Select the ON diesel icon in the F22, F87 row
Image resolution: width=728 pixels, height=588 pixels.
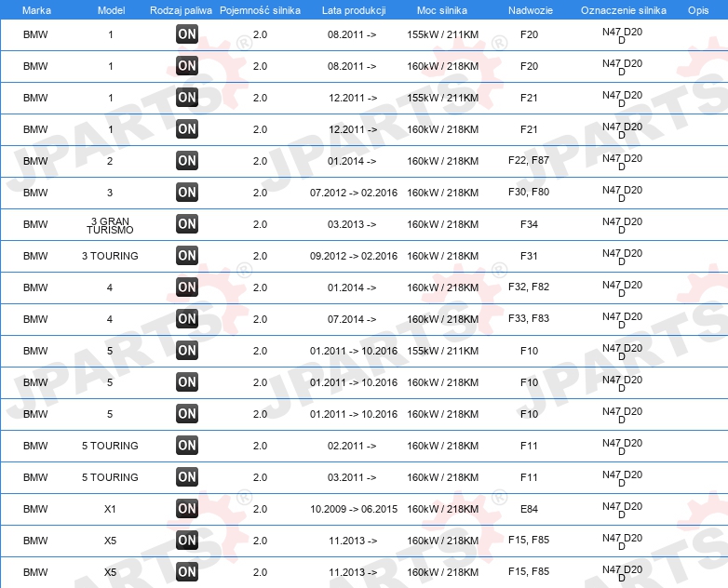187,161
